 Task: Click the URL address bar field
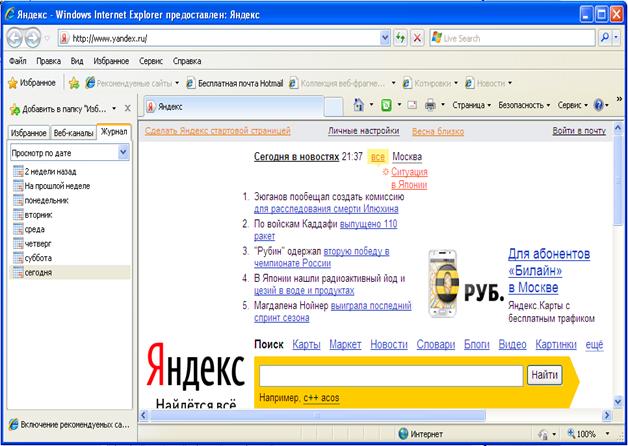click(x=224, y=38)
